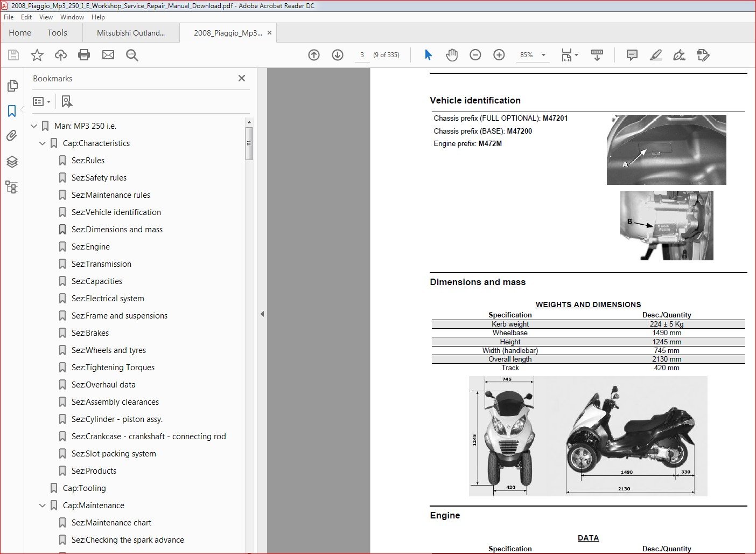The height and width of the screenshot is (554, 756).
Task: Open Page Thumbnails panel
Action: (12, 86)
